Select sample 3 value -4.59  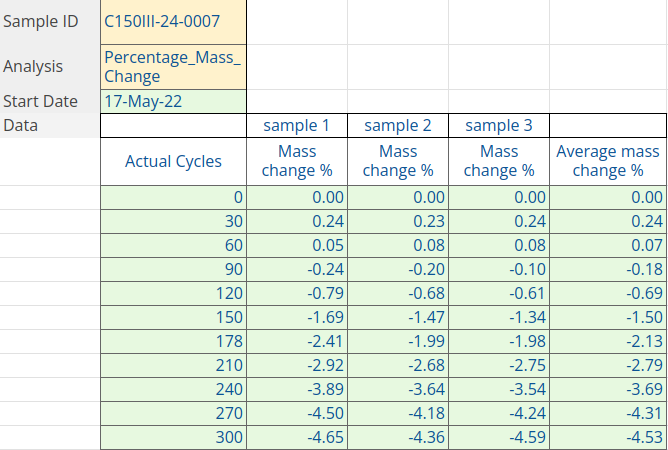tap(498, 437)
